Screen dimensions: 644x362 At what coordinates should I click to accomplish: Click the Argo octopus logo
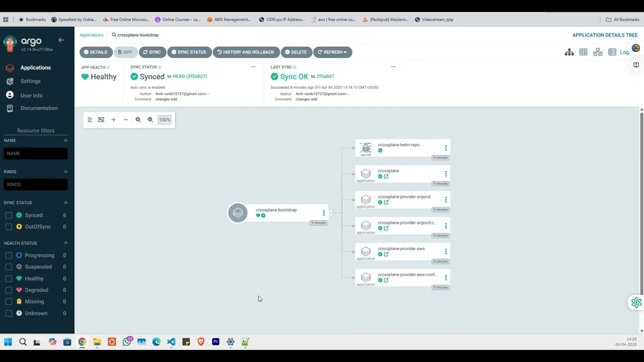point(10,44)
